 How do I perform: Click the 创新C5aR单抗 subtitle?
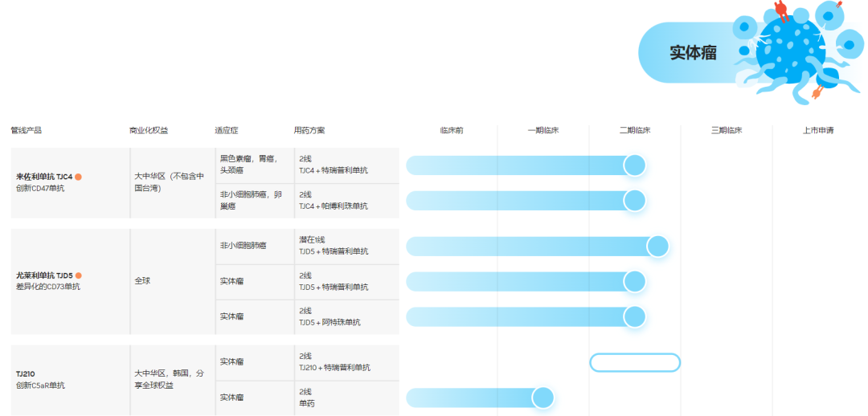point(40,385)
